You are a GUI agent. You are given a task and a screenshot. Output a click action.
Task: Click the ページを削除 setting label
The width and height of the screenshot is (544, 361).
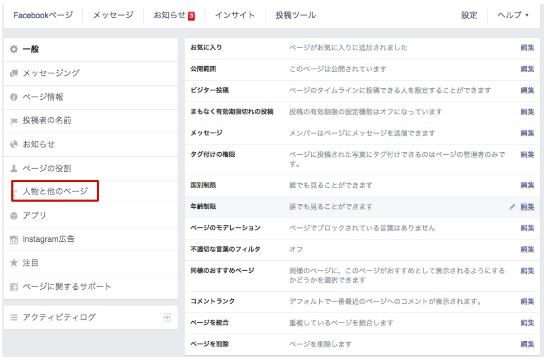210,344
